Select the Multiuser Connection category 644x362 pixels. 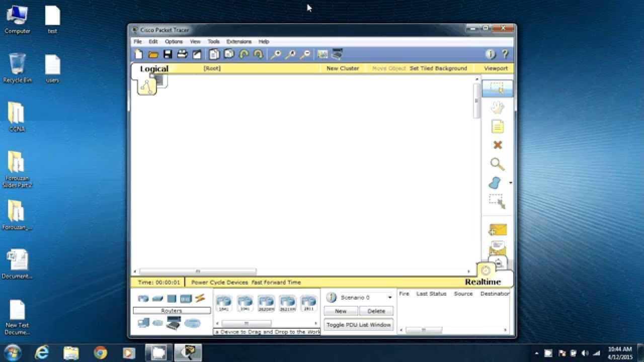(192, 323)
